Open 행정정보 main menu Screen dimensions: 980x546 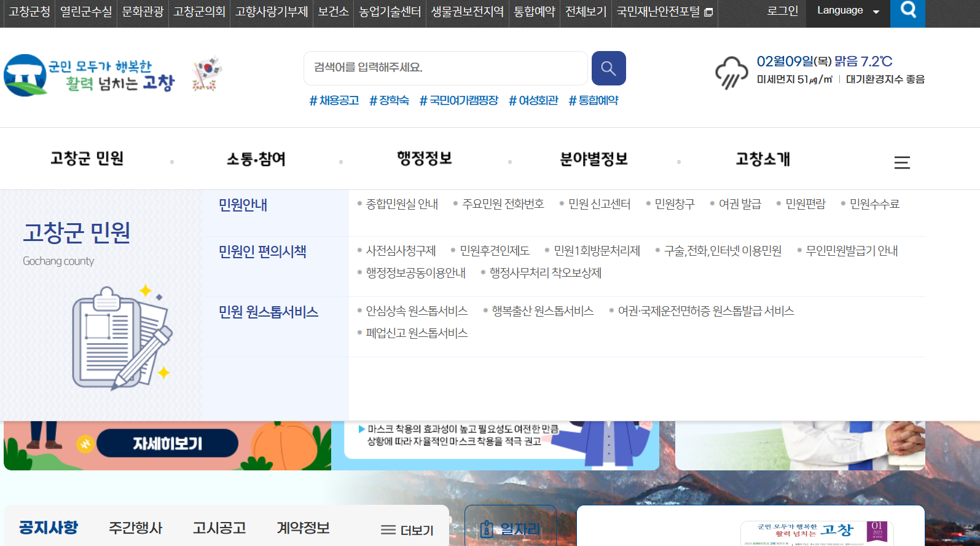click(425, 159)
